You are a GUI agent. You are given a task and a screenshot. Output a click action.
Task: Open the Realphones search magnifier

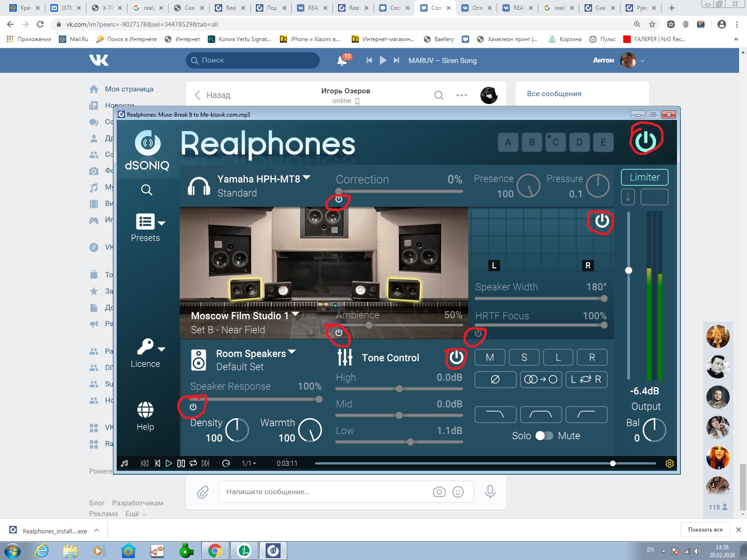[x=147, y=190]
